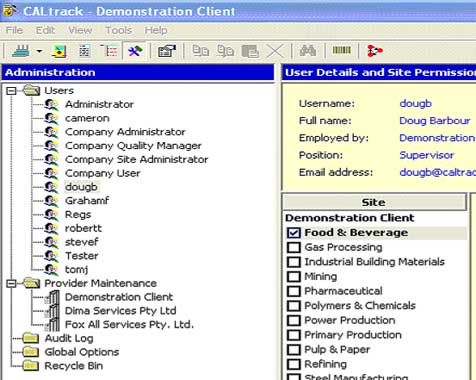
Task: Click building icon beside Demonstration Client provider
Action: [53, 297]
